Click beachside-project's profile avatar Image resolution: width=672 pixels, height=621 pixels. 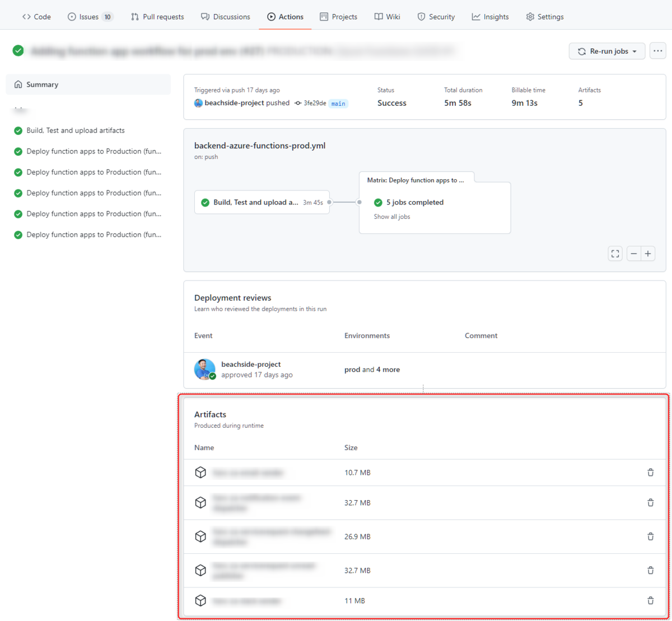point(205,369)
